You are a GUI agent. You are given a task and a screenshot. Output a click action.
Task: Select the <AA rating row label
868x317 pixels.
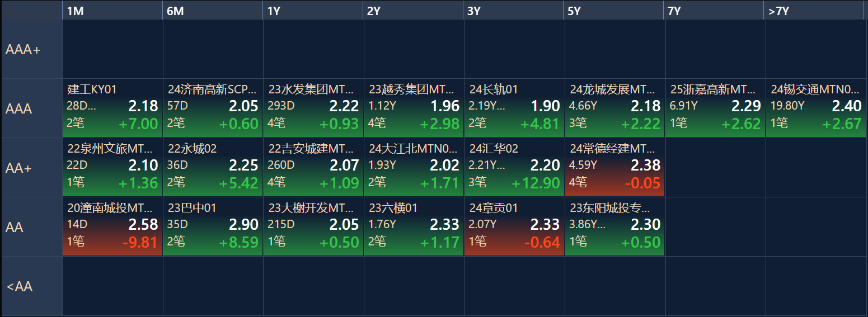pyautogui.click(x=32, y=286)
